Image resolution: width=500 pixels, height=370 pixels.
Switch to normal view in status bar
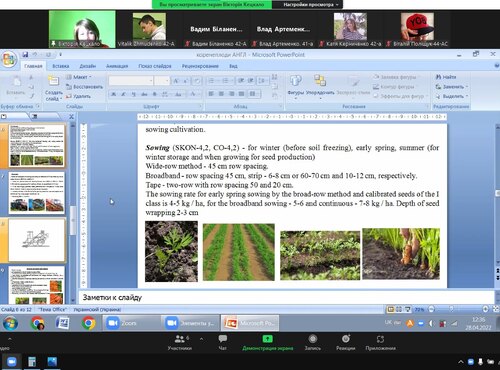click(390, 309)
